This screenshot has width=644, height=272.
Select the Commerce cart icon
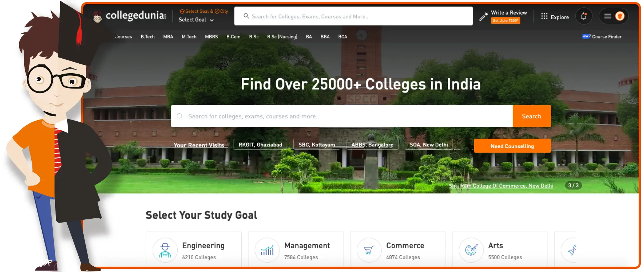(369, 250)
